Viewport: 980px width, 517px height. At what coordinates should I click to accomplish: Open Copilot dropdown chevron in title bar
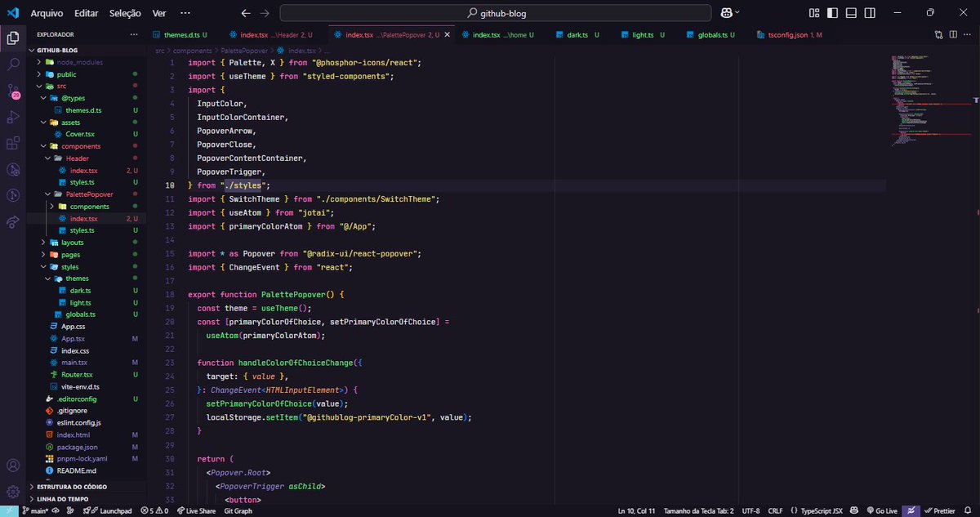click(x=737, y=13)
